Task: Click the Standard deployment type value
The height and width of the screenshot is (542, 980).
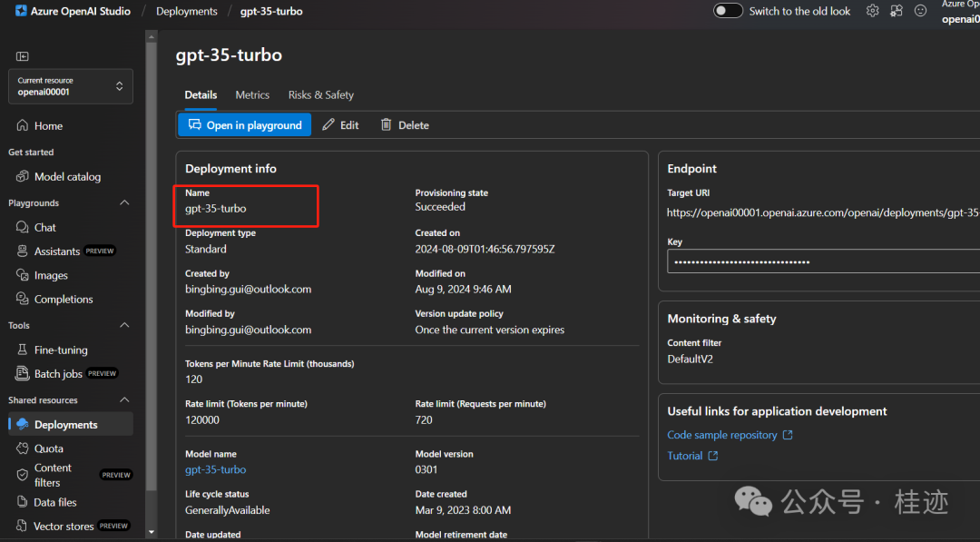Action: [206, 249]
